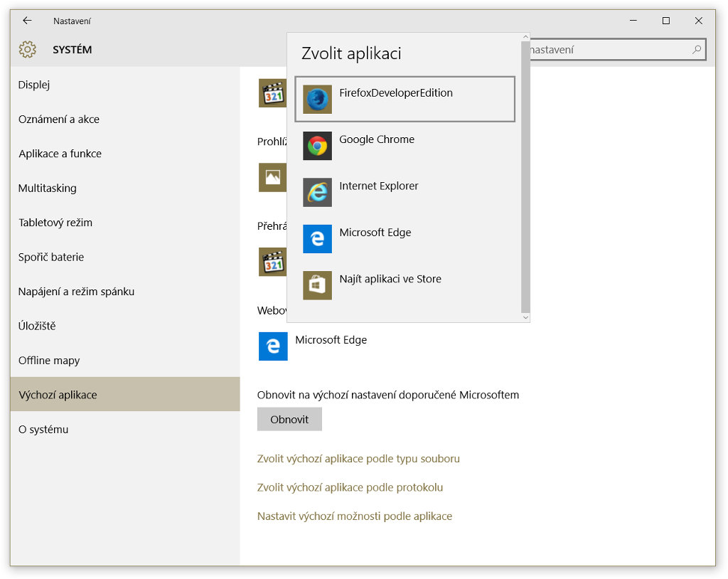Click the settings search field

click(618, 49)
